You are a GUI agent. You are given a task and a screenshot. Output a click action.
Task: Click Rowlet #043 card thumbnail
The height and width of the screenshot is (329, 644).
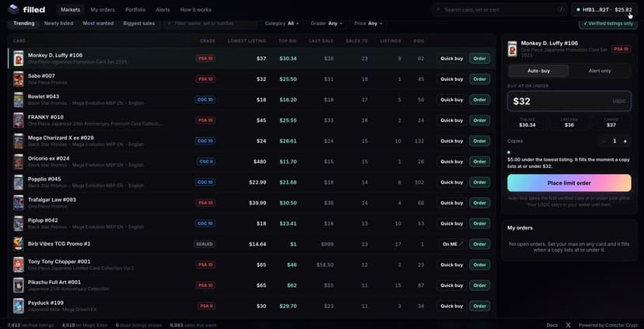tap(19, 100)
